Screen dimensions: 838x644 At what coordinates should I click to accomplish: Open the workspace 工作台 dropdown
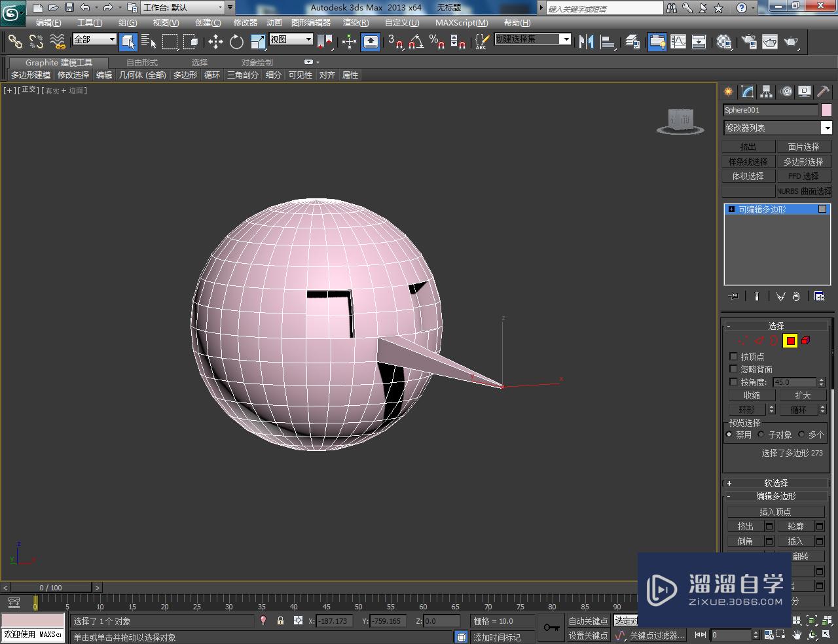click(183, 8)
